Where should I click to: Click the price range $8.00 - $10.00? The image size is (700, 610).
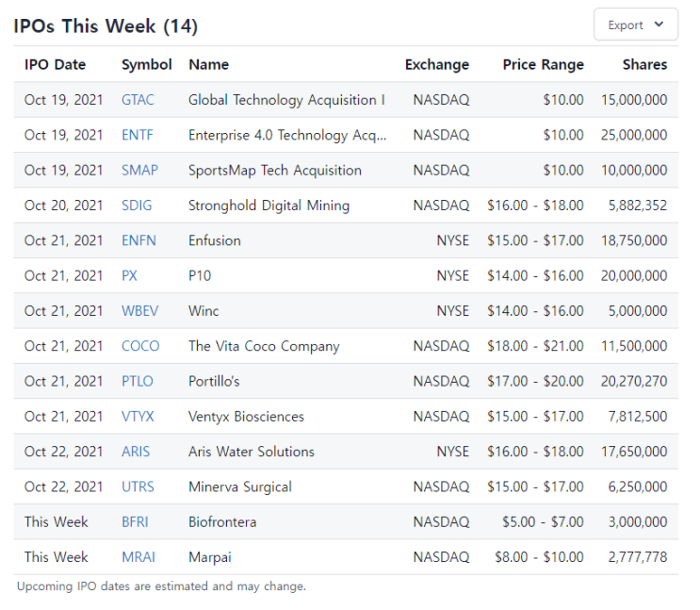(x=539, y=557)
